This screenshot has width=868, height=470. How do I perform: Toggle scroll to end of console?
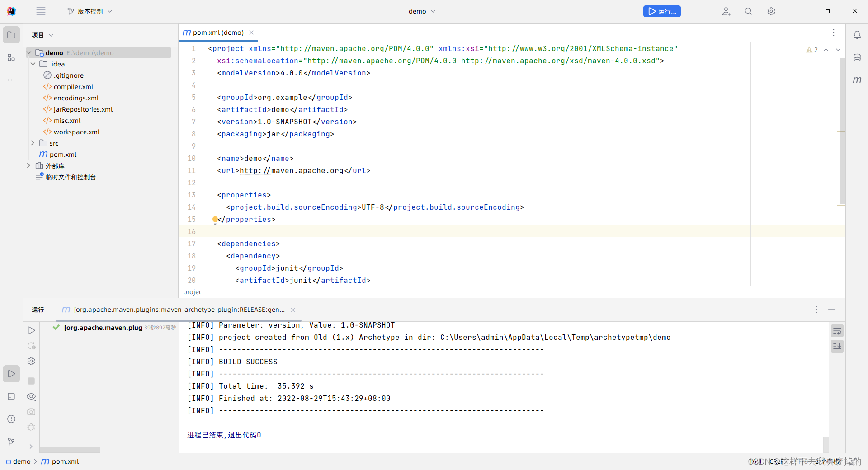pyautogui.click(x=837, y=346)
